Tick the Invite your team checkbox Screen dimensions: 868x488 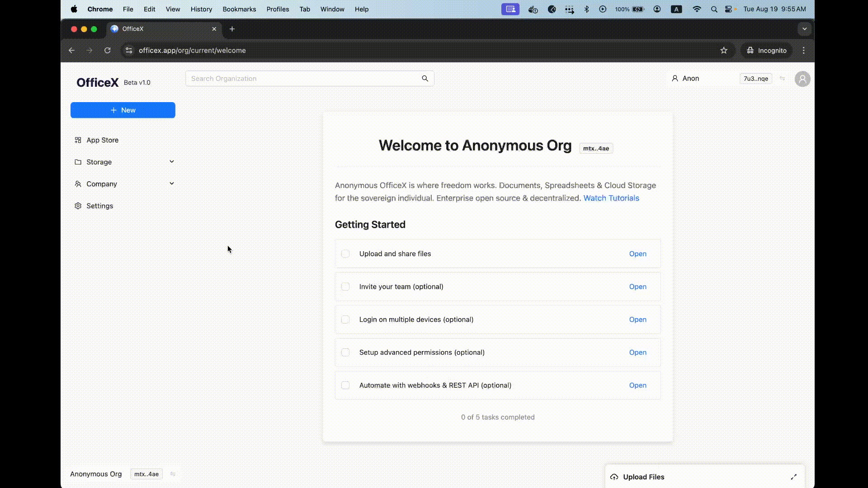click(x=345, y=287)
